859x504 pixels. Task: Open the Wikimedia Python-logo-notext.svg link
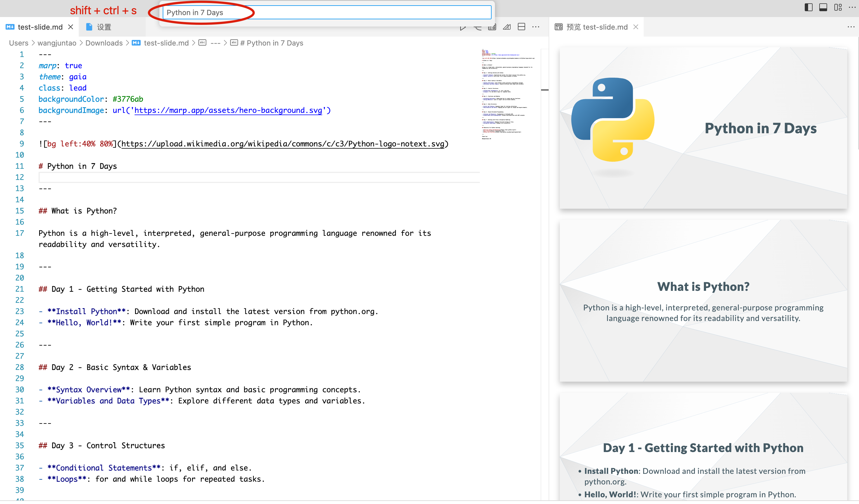tap(283, 144)
